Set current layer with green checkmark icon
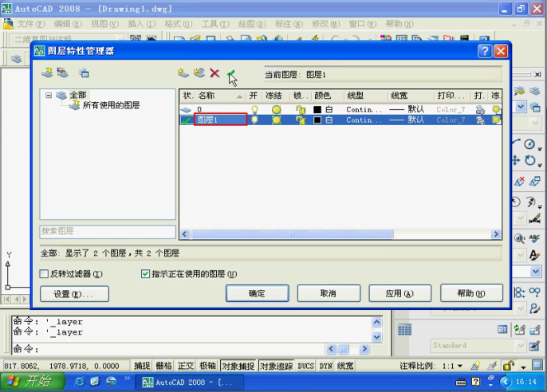This screenshot has width=547, height=392. 230,73
